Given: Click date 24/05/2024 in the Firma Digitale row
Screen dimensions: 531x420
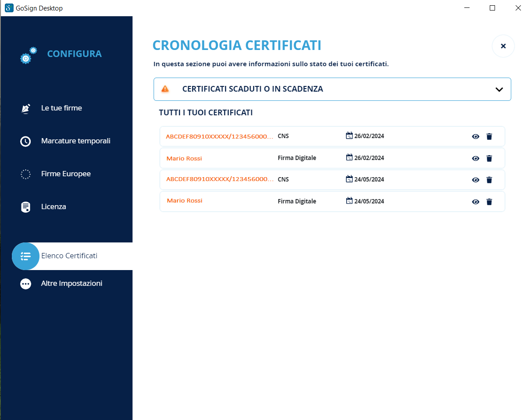Looking at the screenshot, I should [x=369, y=201].
